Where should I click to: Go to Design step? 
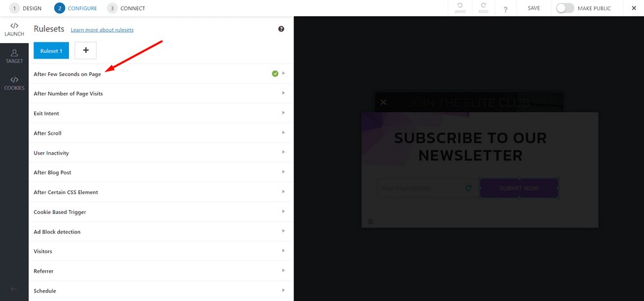[26, 8]
